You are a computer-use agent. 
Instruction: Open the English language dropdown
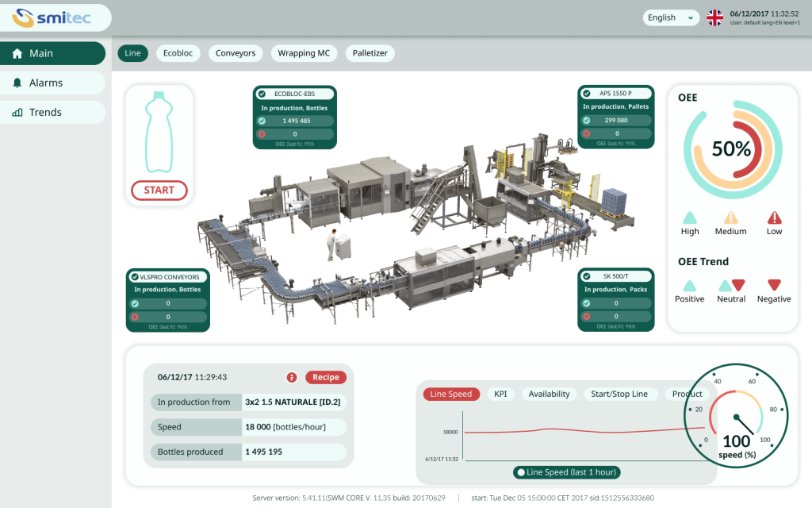(x=671, y=17)
